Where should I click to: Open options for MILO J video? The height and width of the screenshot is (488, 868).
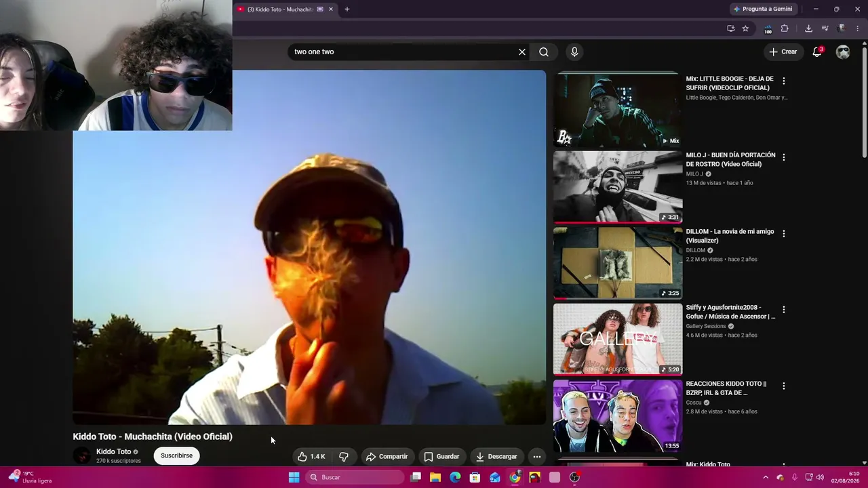[x=784, y=157]
